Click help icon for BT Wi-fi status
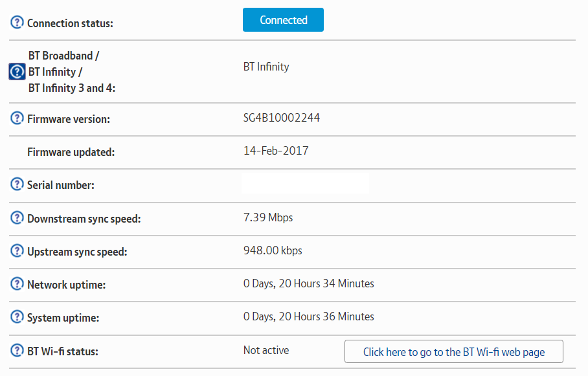 click(17, 350)
